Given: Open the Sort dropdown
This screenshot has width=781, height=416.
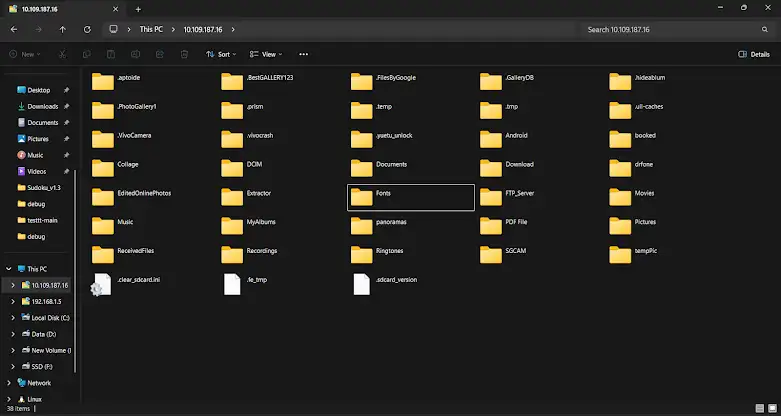Looking at the screenshot, I should [x=221, y=54].
